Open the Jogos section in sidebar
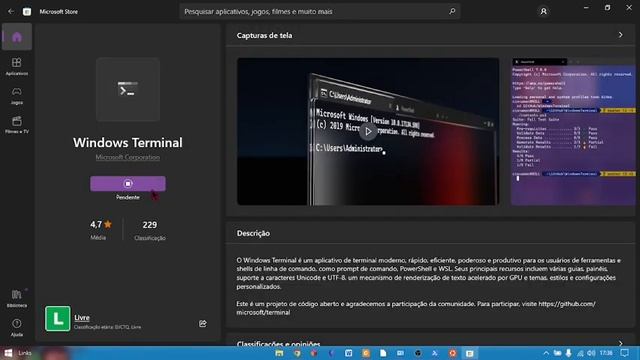 [17, 96]
